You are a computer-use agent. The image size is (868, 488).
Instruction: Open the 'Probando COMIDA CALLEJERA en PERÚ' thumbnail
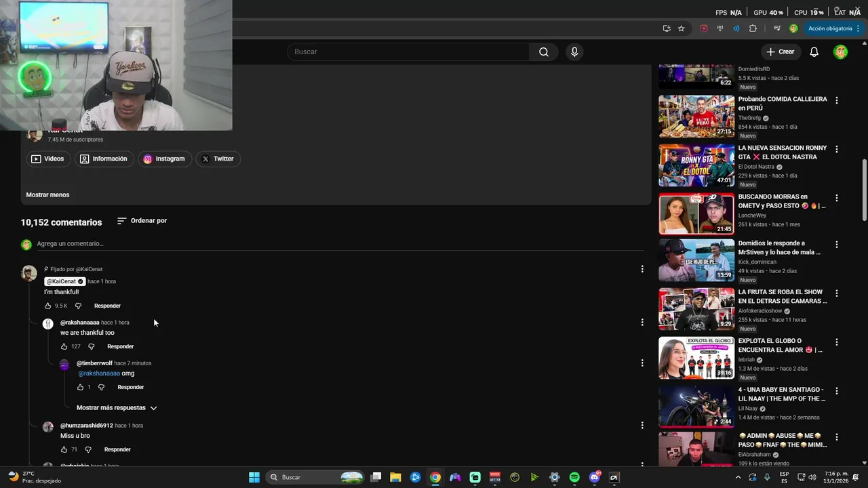(x=696, y=117)
